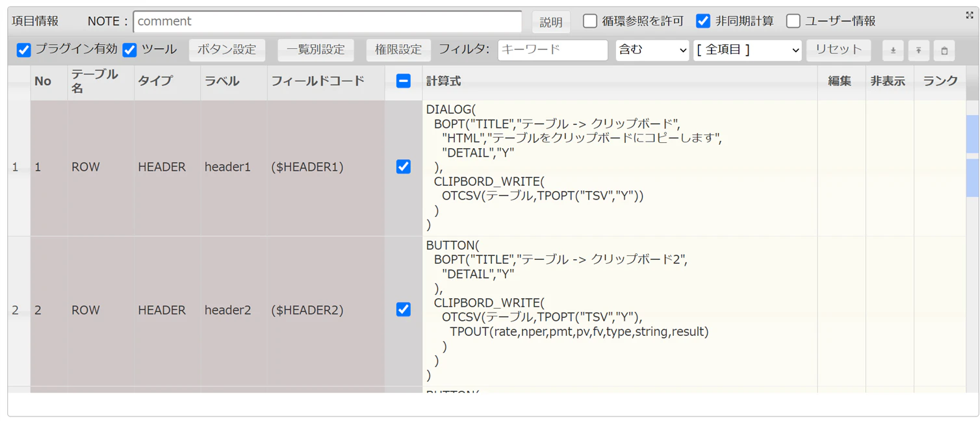This screenshot has width=980, height=421.
Task: Select the ($HEADER1) field code cell
Action: point(326,168)
